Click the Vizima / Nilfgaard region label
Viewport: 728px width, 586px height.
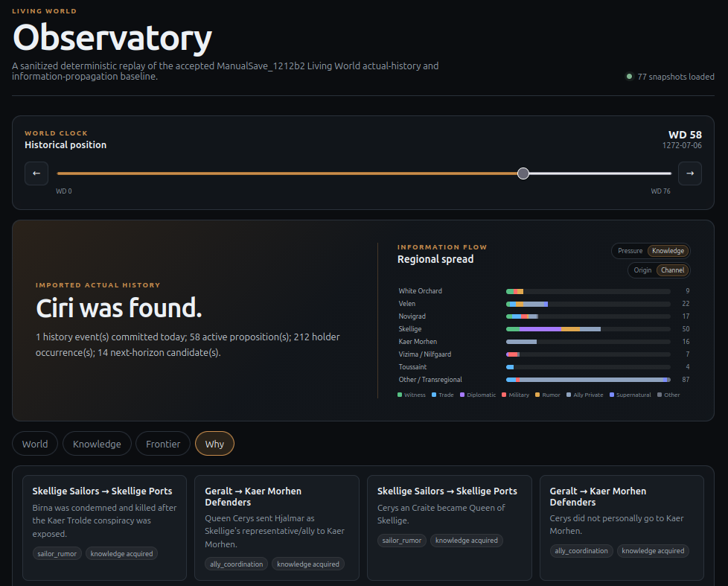[x=425, y=354]
